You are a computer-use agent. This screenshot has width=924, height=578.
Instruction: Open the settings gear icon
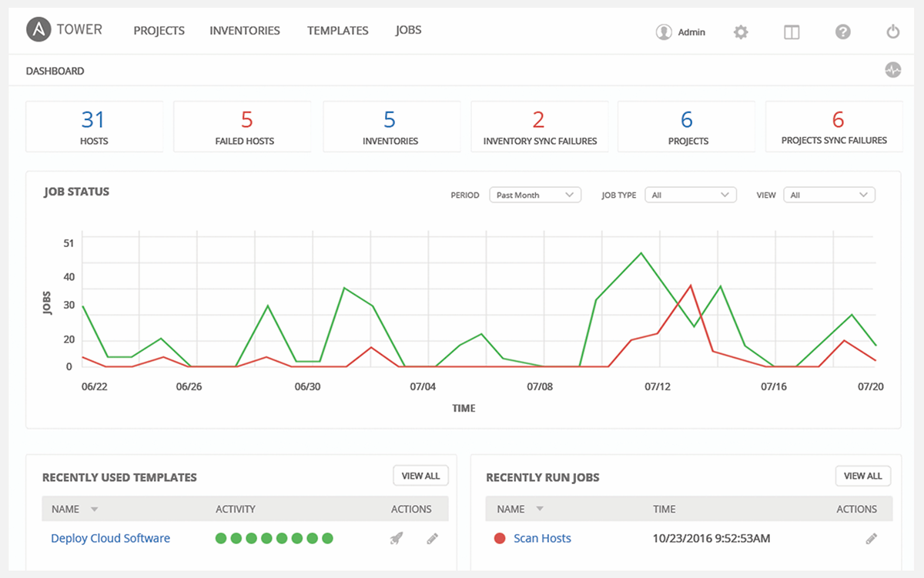point(741,32)
